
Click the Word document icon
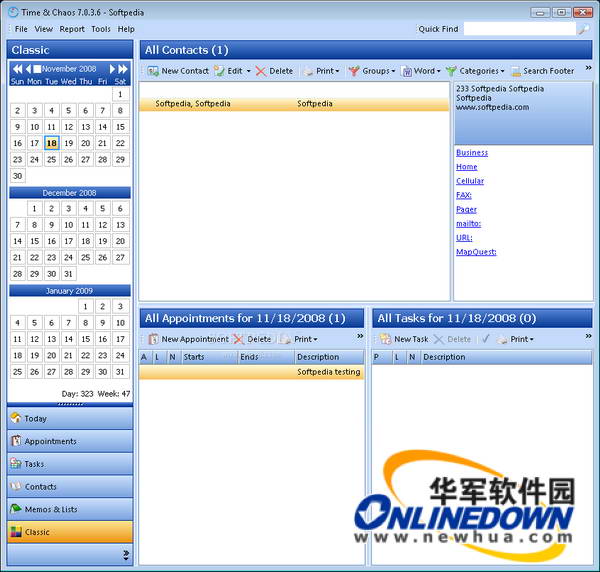pos(406,71)
